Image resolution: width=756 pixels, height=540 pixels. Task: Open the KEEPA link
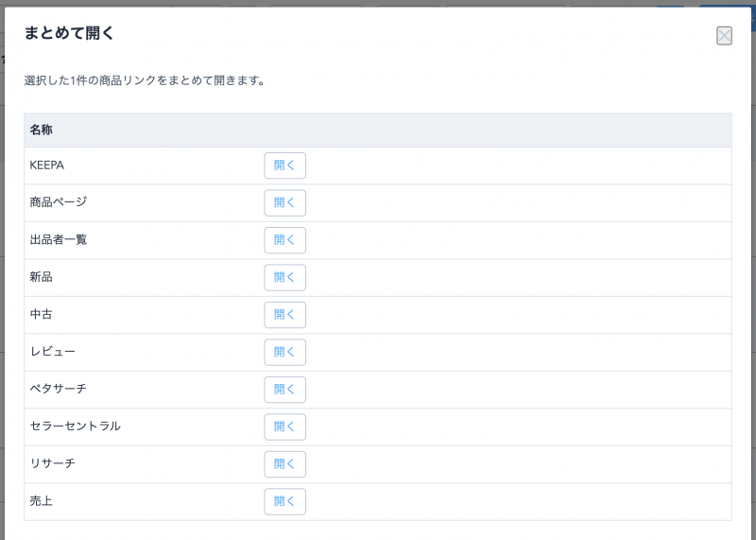[285, 165]
